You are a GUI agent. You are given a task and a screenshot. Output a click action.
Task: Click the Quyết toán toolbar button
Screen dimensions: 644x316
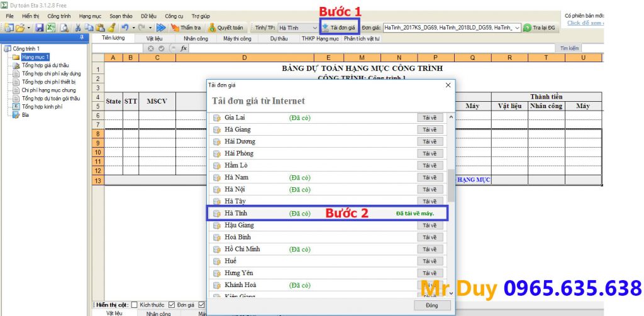tap(226, 28)
